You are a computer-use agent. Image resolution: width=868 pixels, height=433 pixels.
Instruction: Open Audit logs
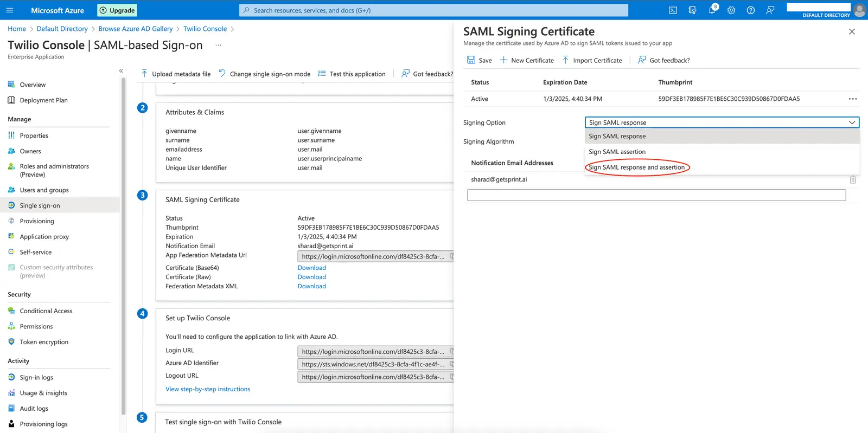(34, 409)
